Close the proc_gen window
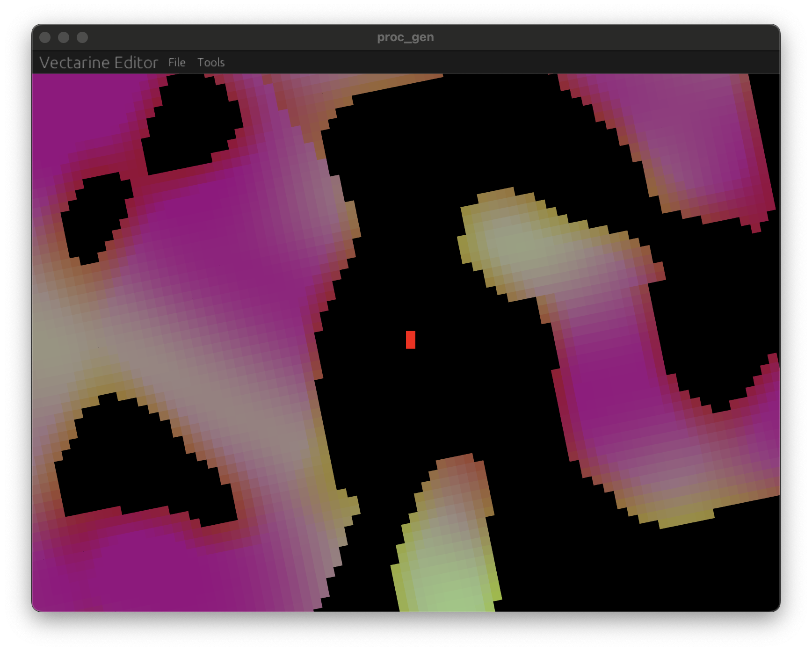 (45, 37)
